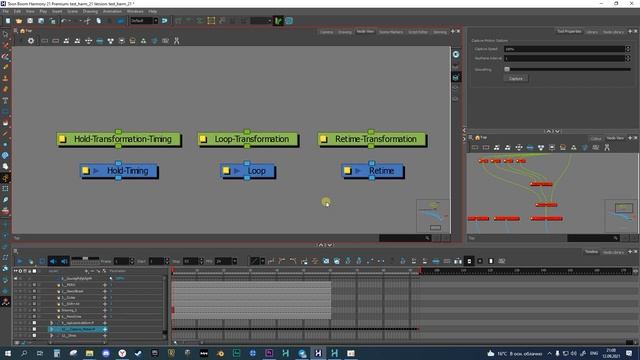The width and height of the screenshot is (640, 360).
Task: Click the Node View navigator thumbnail
Action: tap(433, 216)
